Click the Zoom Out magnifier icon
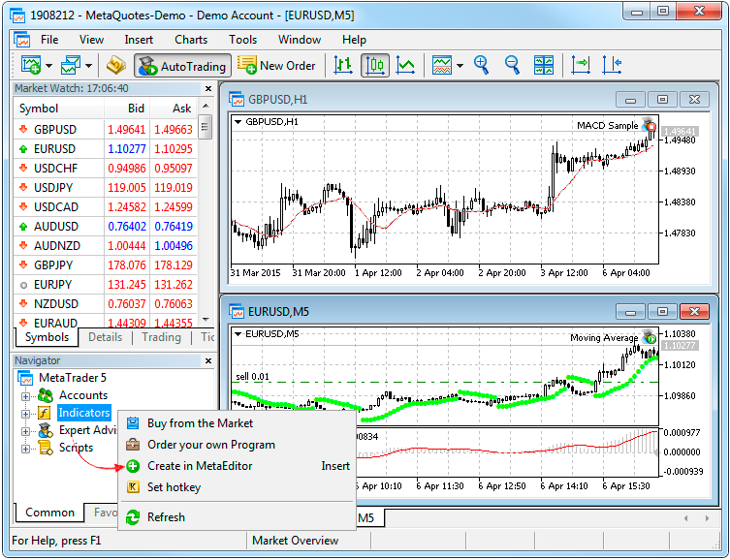730x560 pixels. coord(512,65)
